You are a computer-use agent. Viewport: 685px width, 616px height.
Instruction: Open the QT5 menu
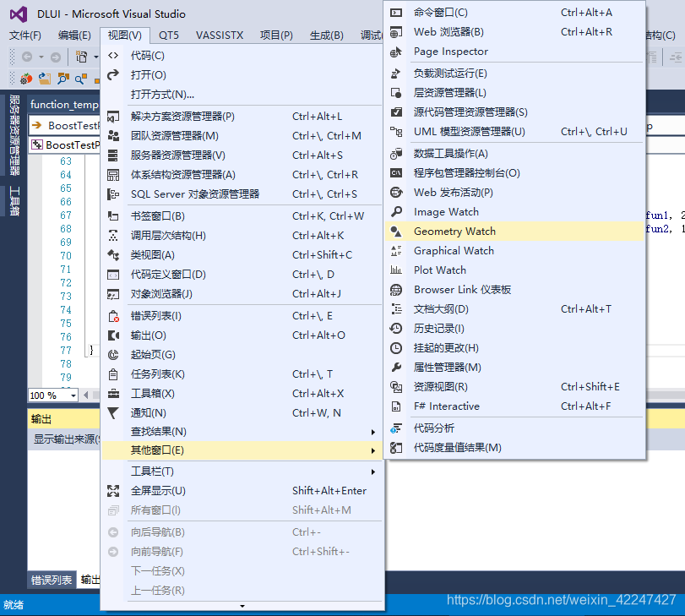[x=169, y=35]
